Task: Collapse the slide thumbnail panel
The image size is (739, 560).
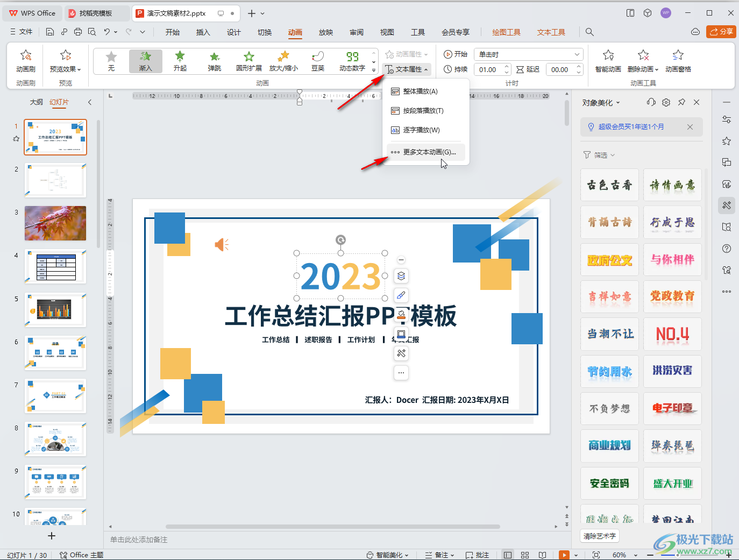Action: tap(90, 102)
